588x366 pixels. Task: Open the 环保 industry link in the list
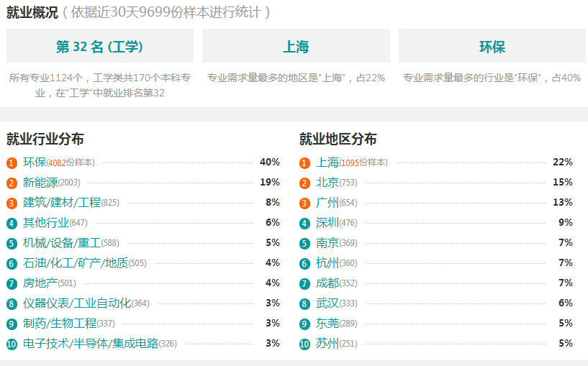[x=35, y=163]
